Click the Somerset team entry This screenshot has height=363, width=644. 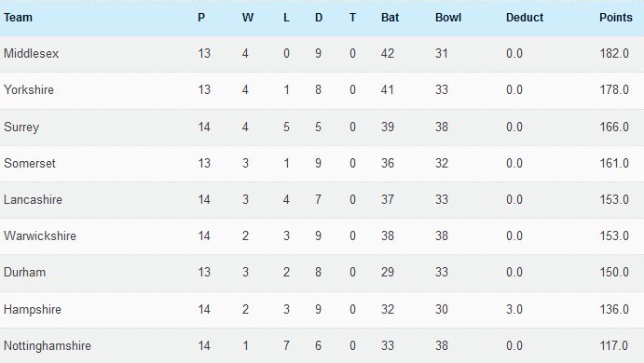click(x=30, y=163)
